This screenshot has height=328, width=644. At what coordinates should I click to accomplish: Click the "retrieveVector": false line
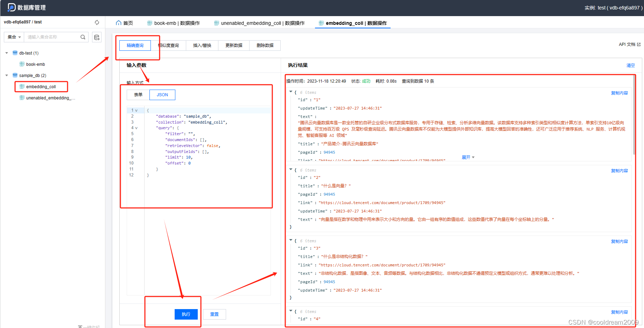[193, 146]
